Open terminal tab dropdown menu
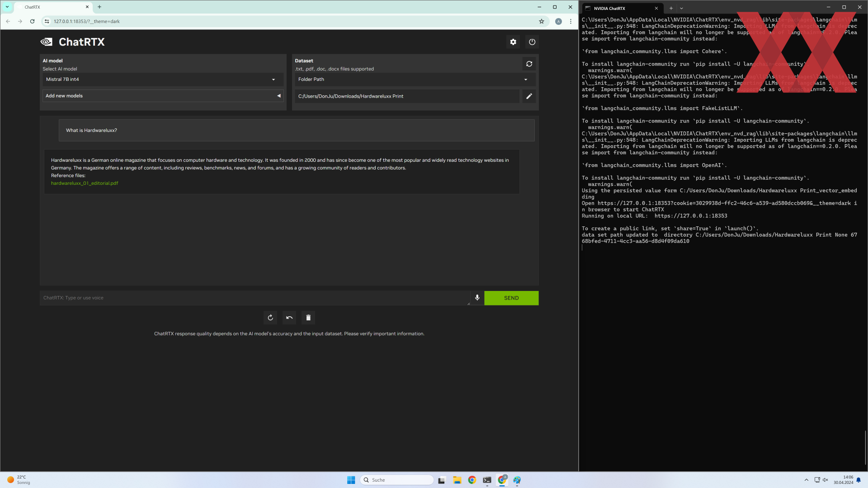868x488 pixels. pyautogui.click(x=681, y=8)
